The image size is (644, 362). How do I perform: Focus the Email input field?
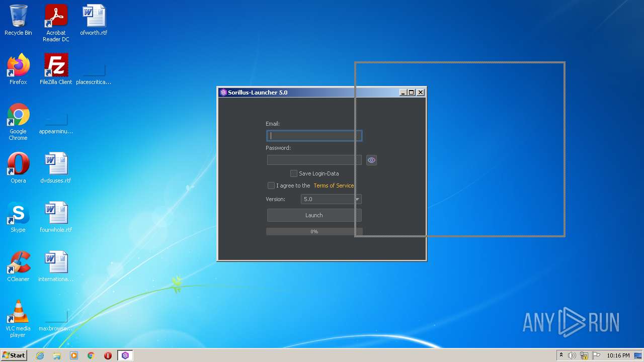coord(314,135)
